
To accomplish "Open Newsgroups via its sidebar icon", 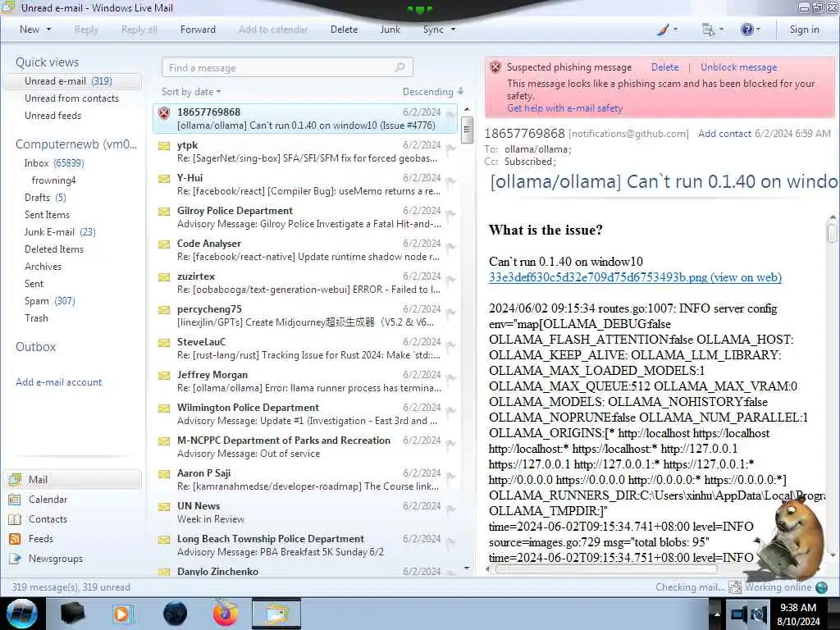I will click(15, 559).
